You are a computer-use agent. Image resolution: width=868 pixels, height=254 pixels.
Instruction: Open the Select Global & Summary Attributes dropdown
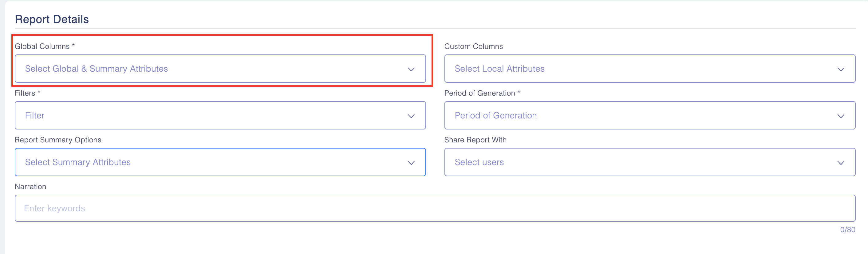coord(97,69)
